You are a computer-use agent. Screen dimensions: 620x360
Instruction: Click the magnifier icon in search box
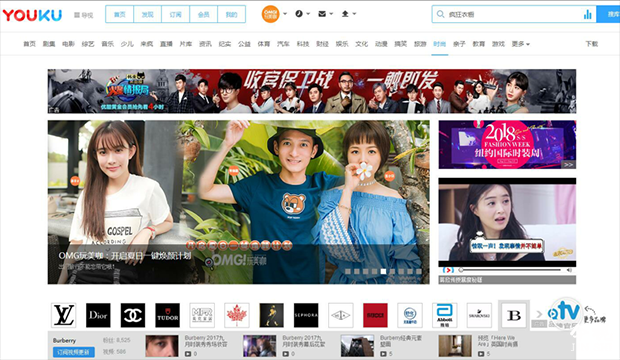[440, 15]
